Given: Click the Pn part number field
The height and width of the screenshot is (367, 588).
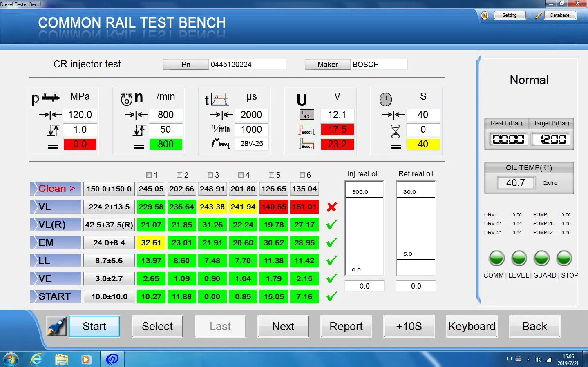Looking at the screenshot, I should [x=247, y=65].
